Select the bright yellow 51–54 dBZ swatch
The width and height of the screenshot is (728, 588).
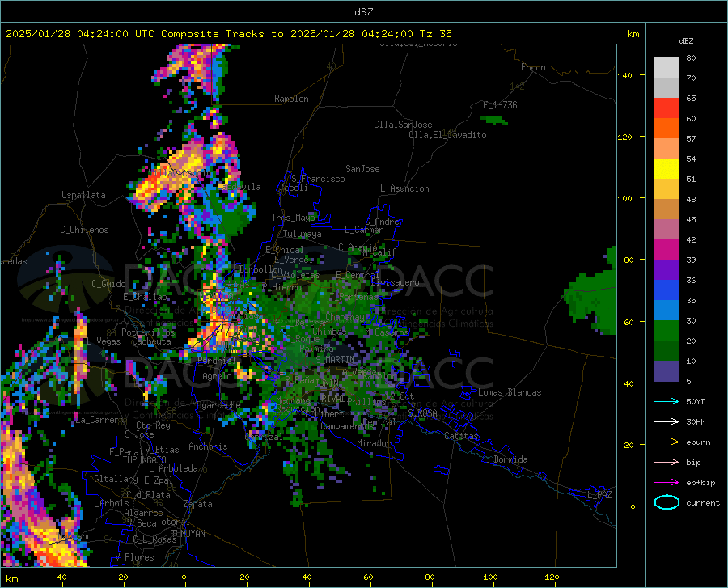(667, 169)
